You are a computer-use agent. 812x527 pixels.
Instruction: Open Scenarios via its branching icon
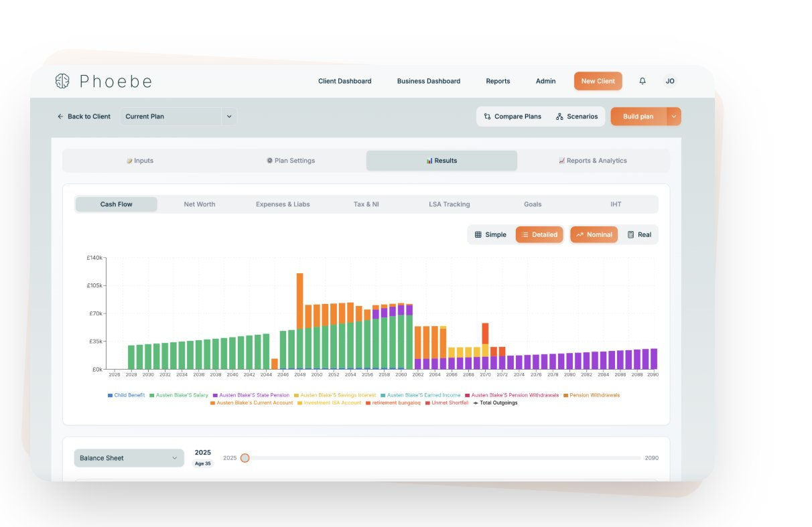tap(561, 116)
